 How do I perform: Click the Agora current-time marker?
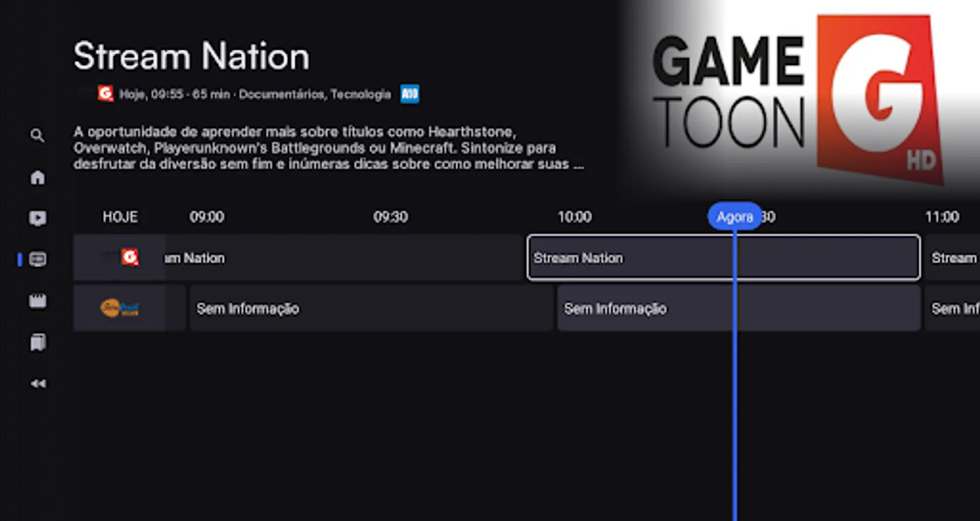[735, 217]
